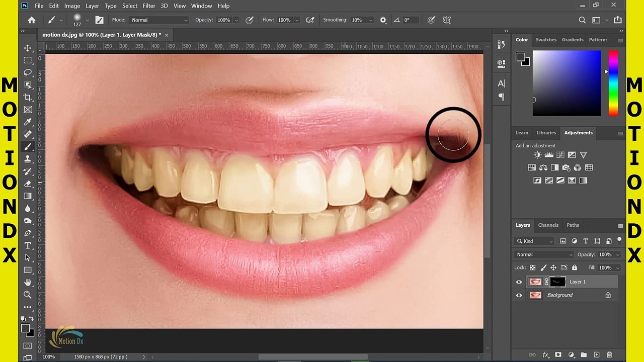Select the Zoom tool

[28, 295]
